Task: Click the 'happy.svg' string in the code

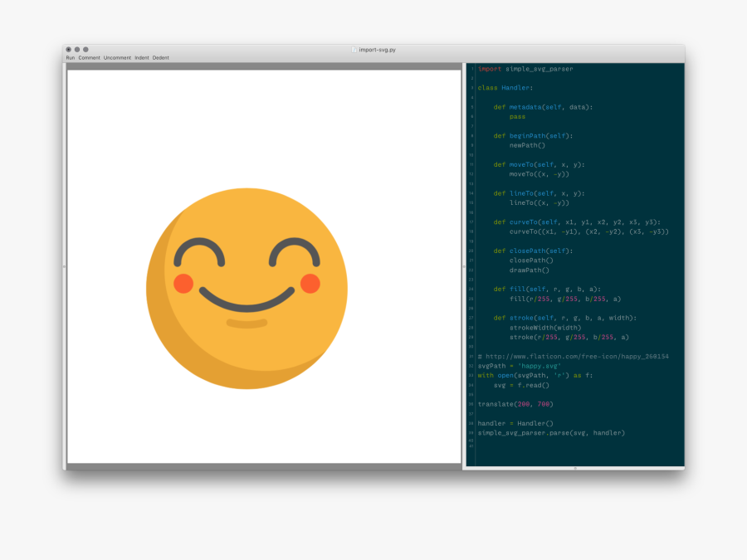Action: pos(539,366)
